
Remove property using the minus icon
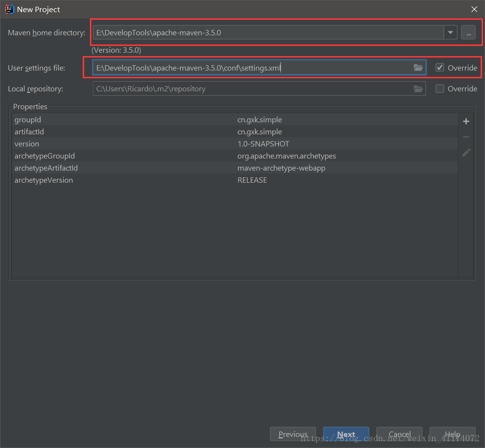(x=466, y=137)
